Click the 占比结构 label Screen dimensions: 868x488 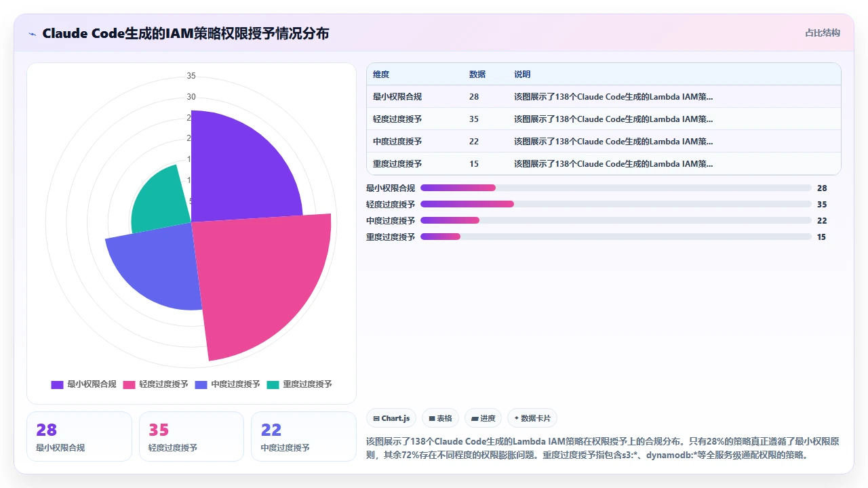822,33
